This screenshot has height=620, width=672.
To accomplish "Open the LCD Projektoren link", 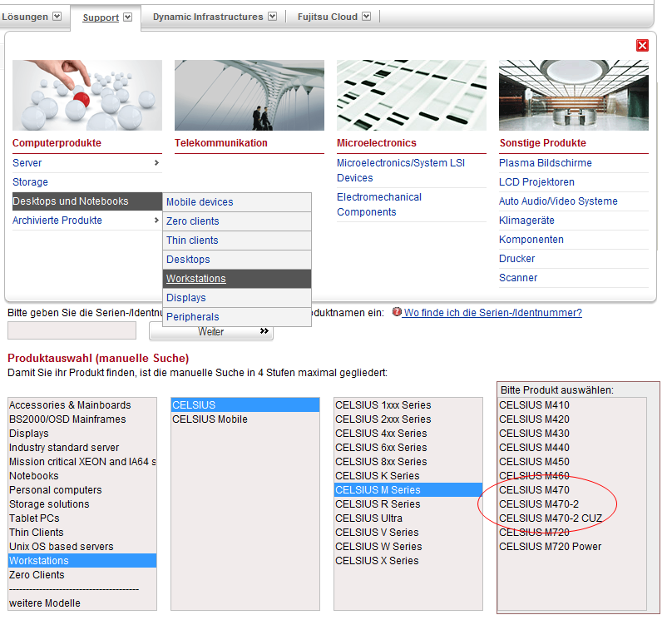I will coord(536,181).
